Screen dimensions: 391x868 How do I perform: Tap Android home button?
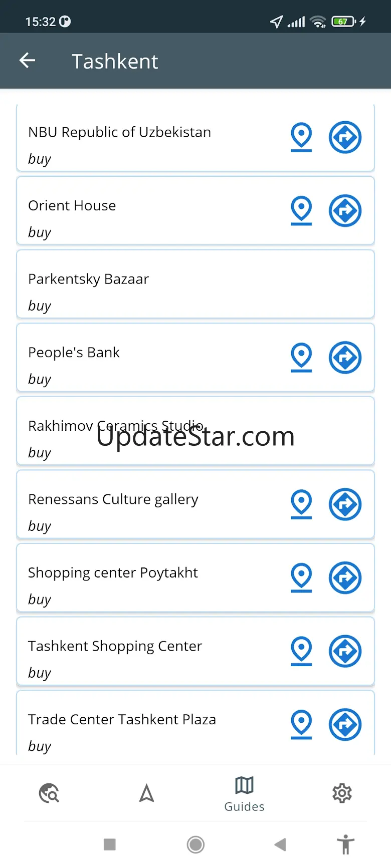click(195, 845)
